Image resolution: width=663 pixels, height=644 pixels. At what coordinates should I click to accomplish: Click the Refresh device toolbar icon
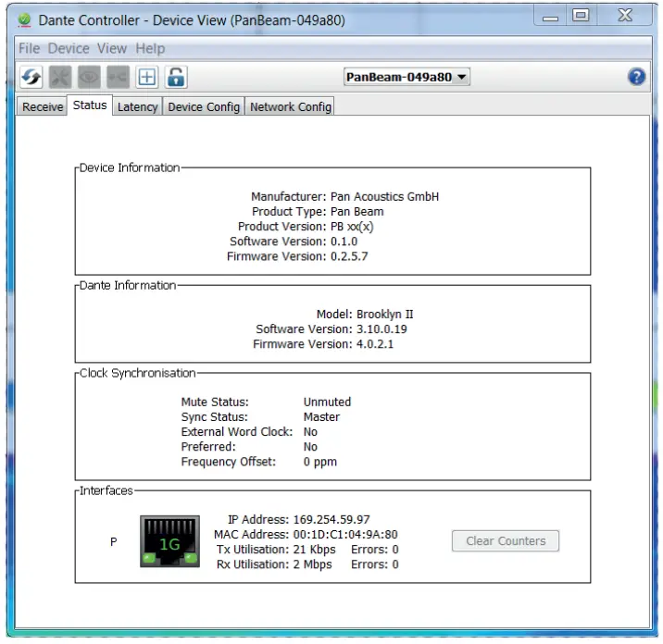pyautogui.click(x=31, y=78)
